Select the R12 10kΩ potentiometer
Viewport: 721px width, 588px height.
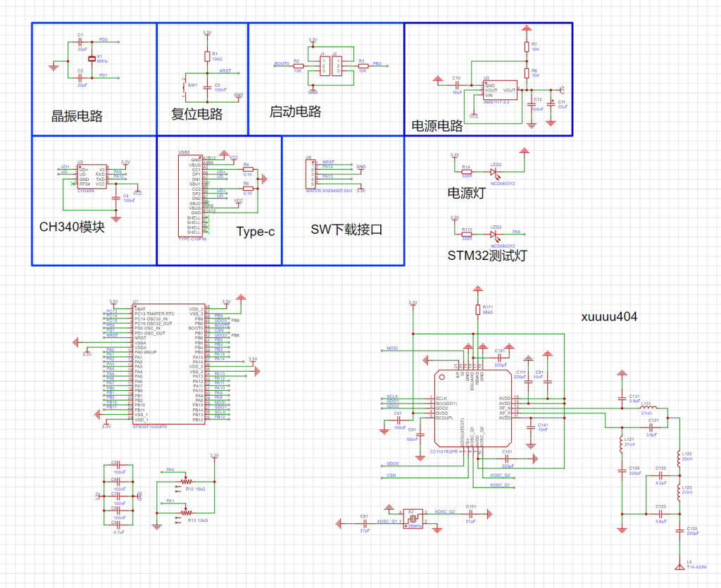[x=186, y=481]
